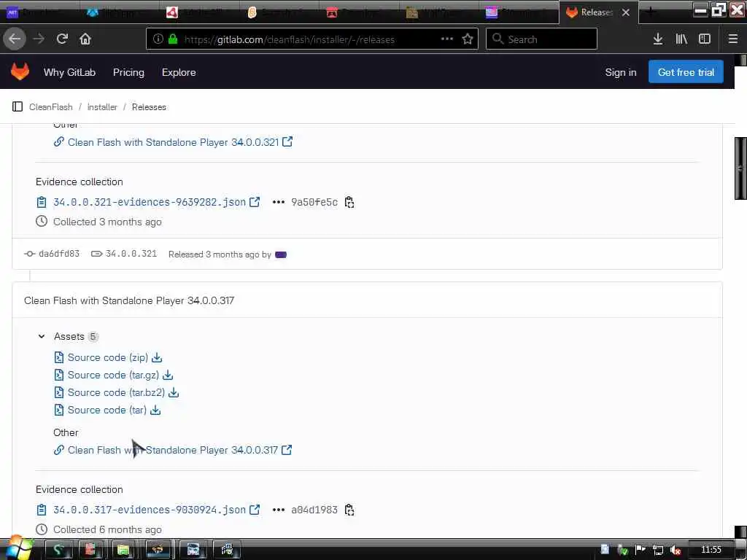Image resolution: width=747 pixels, height=560 pixels.
Task: Copy evidence SHA 9a50fe5c to clipboard
Action: (349, 203)
